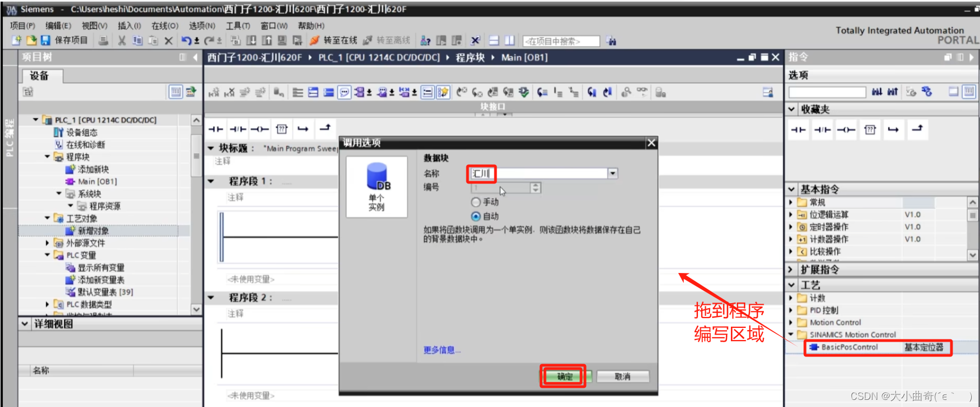Image resolution: width=980 pixels, height=407 pixels.
Task: Click Go online (转至在线)
Action: 334,40
